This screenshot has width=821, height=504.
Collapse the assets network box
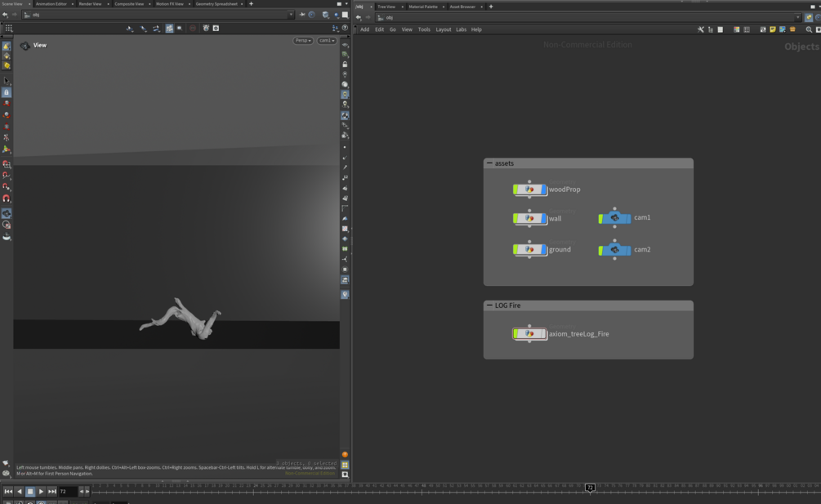tap(489, 163)
